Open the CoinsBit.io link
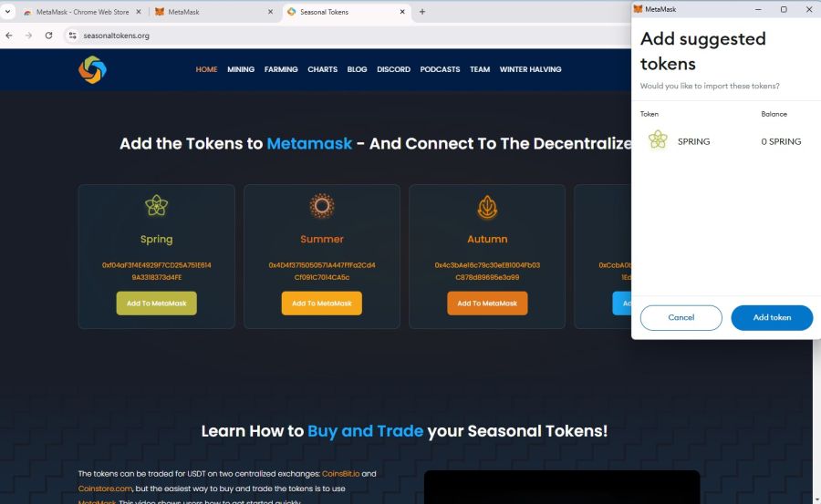The image size is (821, 504). (x=340, y=474)
